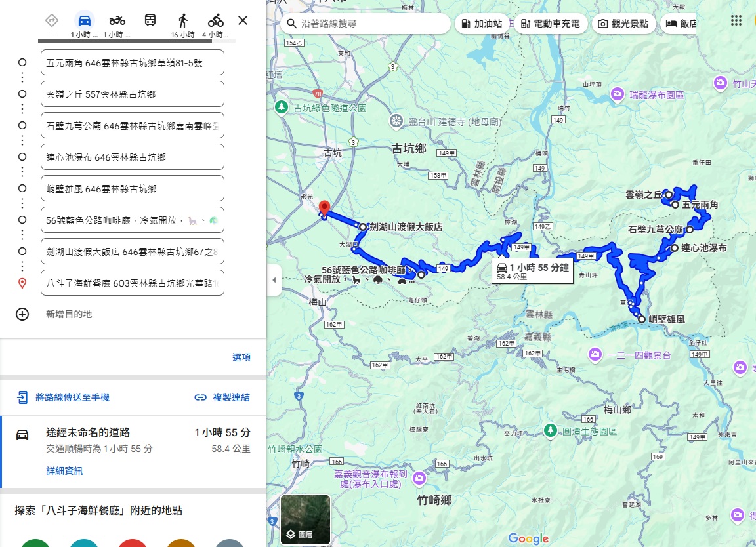The width and height of the screenshot is (756, 547).
Task: Switch to public transit mode
Action: [150, 20]
